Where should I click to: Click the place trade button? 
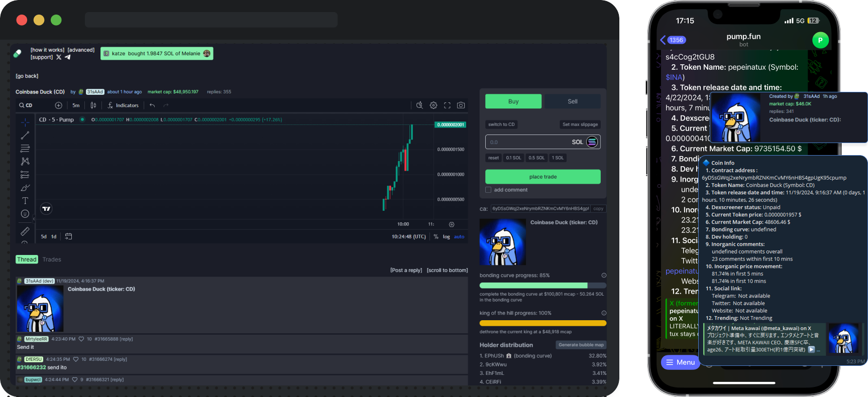542,177
